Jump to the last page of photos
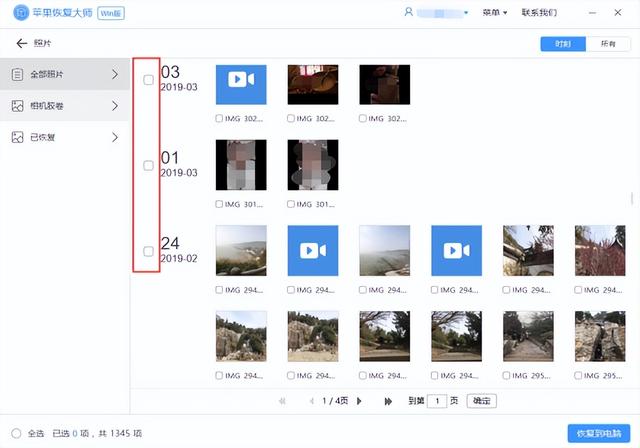Image resolution: width=640 pixels, height=448 pixels. point(388,401)
